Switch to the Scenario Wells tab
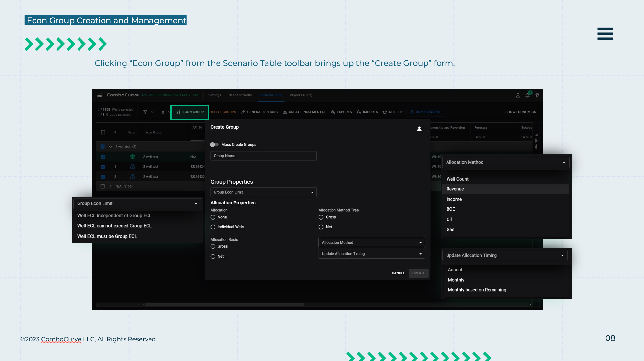 (240, 95)
